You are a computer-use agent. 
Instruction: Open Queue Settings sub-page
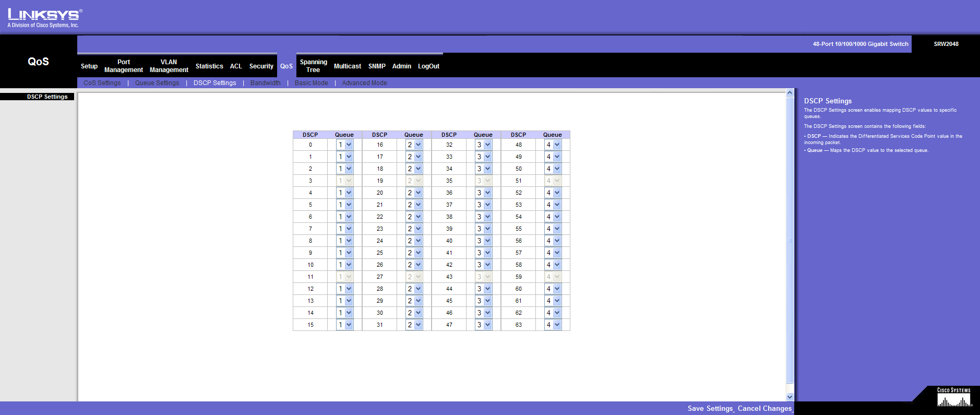[x=157, y=83]
